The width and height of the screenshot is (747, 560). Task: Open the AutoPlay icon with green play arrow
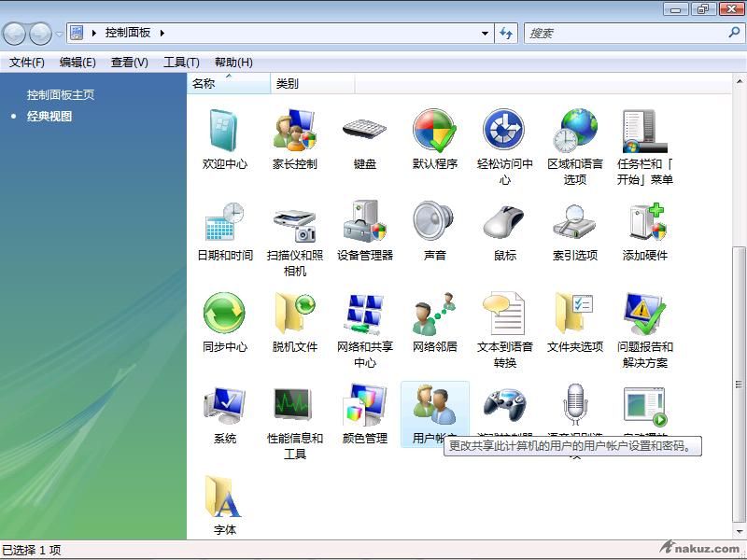(645, 405)
